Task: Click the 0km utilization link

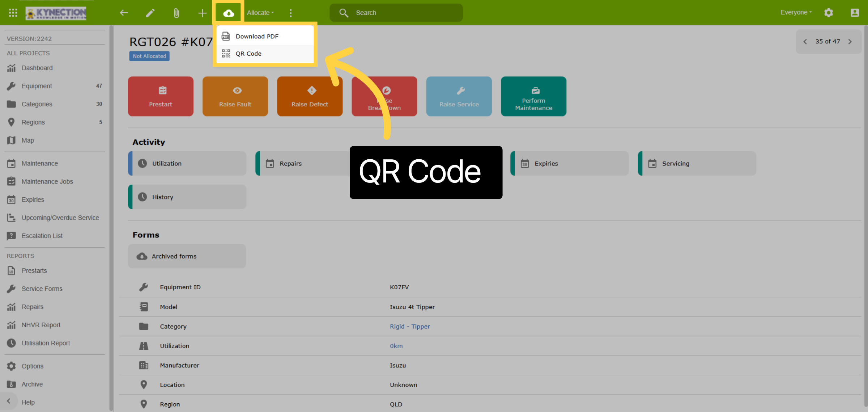Action: click(396, 346)
